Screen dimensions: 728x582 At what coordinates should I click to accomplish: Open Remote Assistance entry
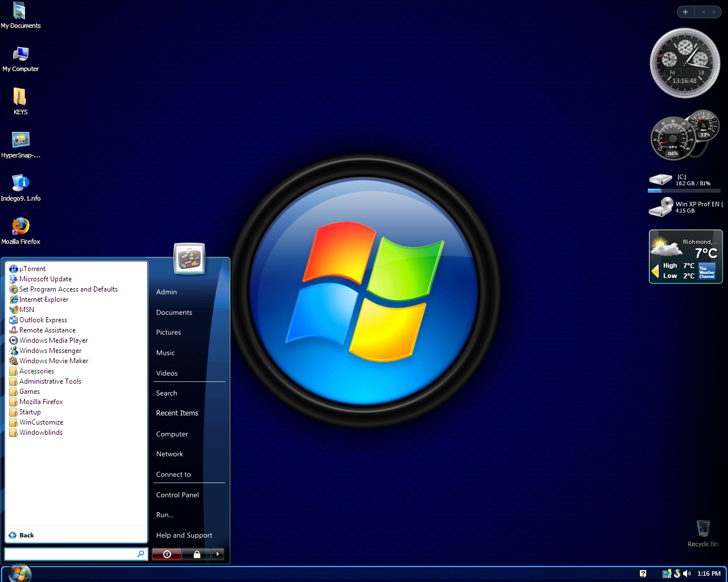coord(43,330)
